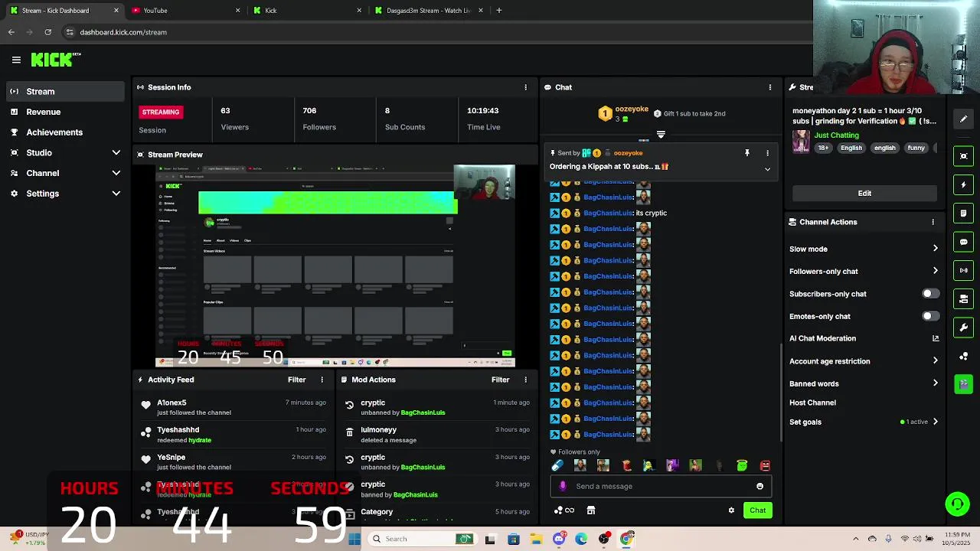
Task: Open Revenue page in sidebar
Action: (x=64, y=112)
